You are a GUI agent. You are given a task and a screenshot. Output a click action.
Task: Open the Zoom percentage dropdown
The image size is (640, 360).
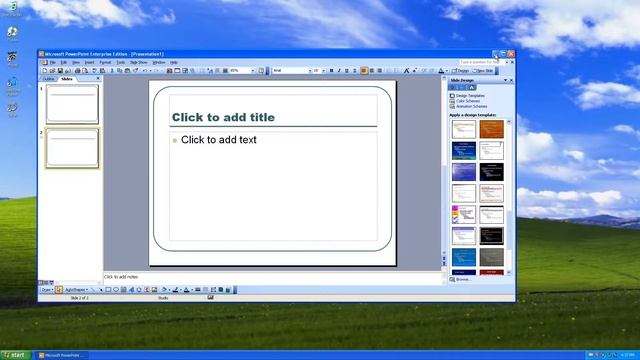253,71
